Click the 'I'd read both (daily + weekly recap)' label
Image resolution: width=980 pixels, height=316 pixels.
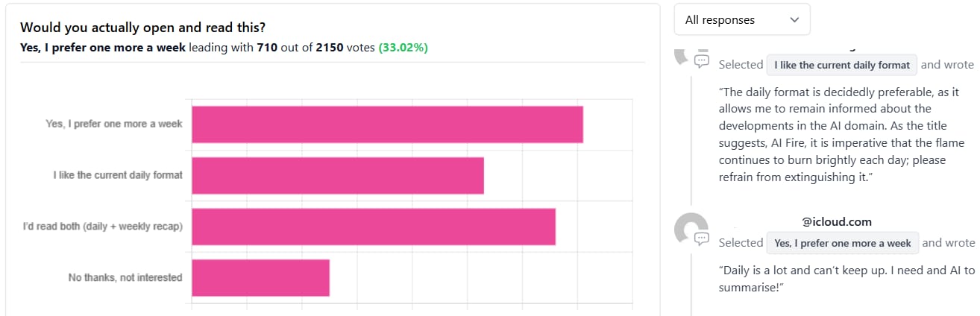coord(103,226)
